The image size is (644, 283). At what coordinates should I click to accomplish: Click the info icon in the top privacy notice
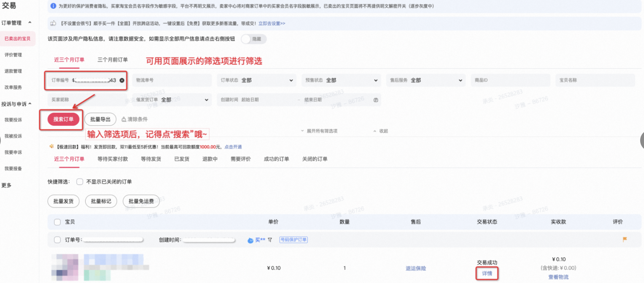pyautogui.click(x=53, y=6)
